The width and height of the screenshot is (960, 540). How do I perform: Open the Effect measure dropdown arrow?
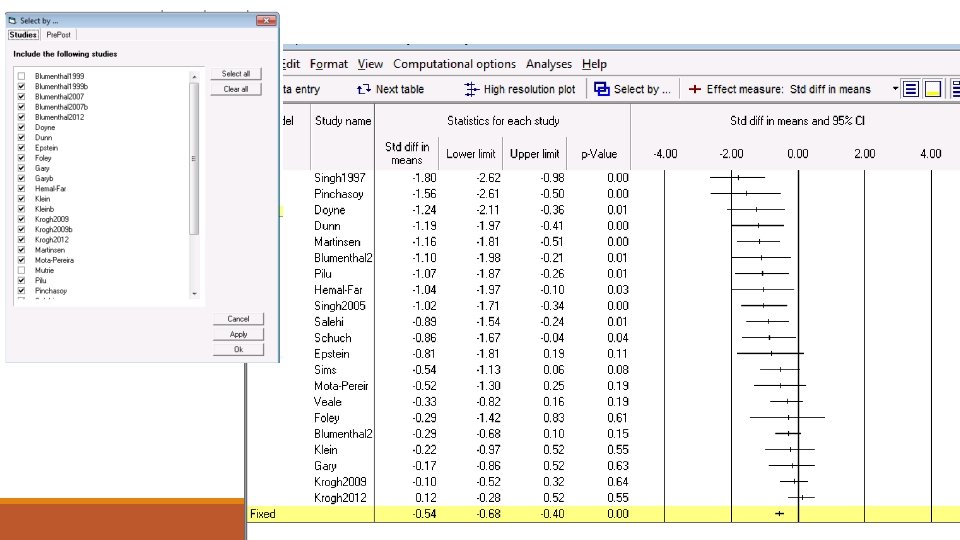click(x=895, y=89)
